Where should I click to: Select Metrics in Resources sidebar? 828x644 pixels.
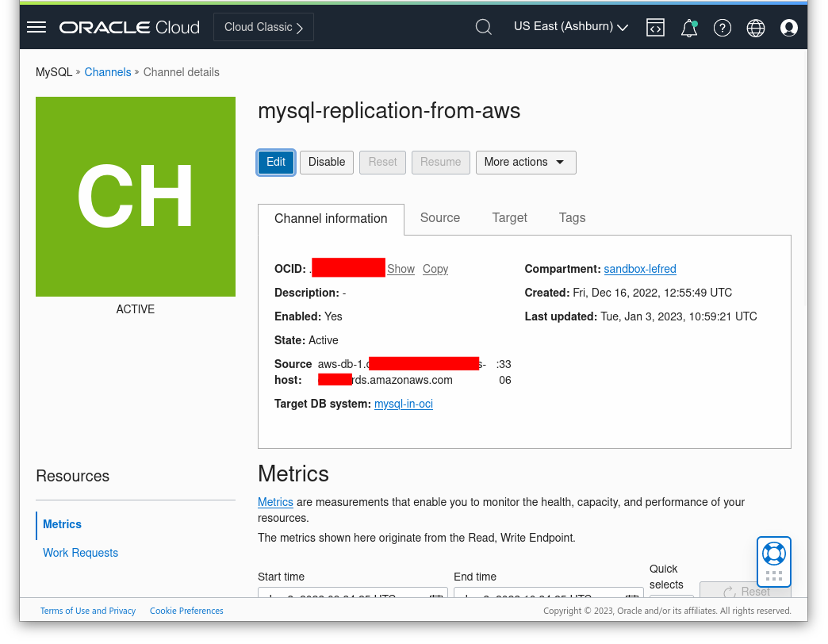(63, 525)
